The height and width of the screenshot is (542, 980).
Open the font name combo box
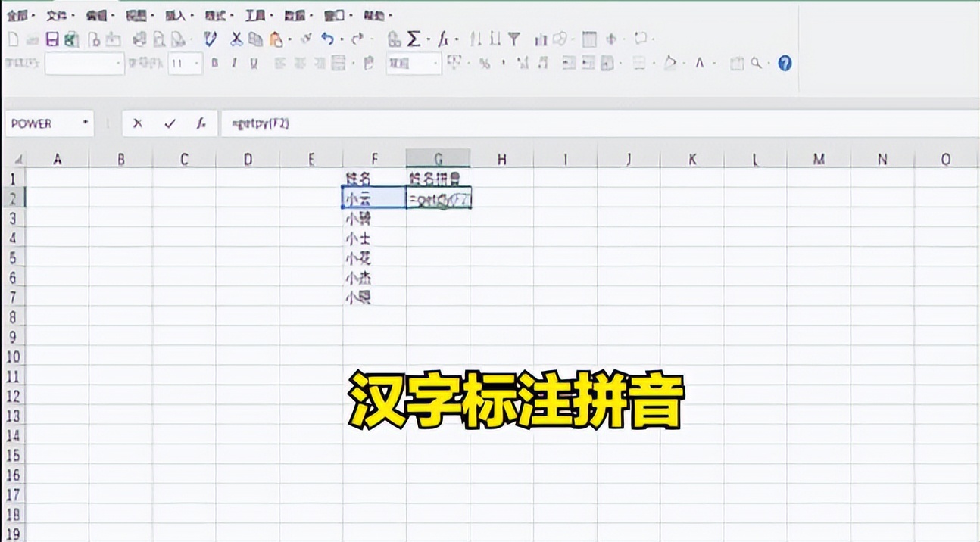pos(84,64)
